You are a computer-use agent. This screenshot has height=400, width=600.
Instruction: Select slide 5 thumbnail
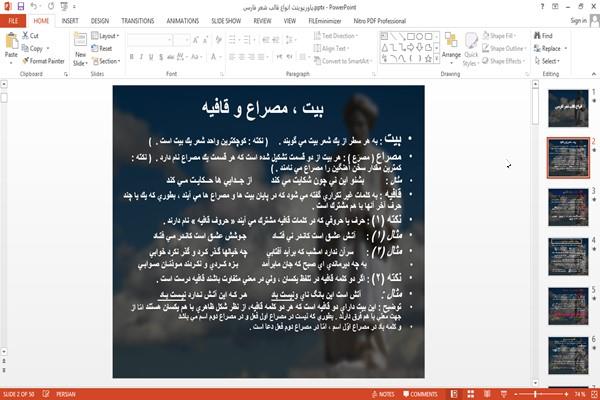tap(568, 306)
